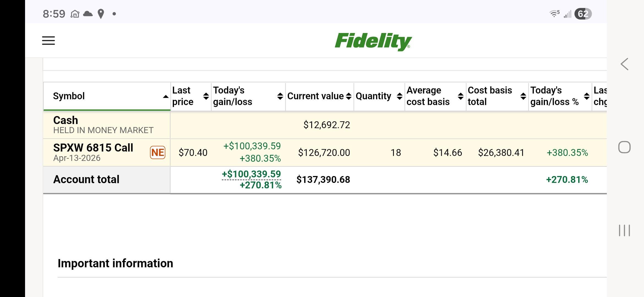Open Android recent apps button

click(x=624, y=230)
